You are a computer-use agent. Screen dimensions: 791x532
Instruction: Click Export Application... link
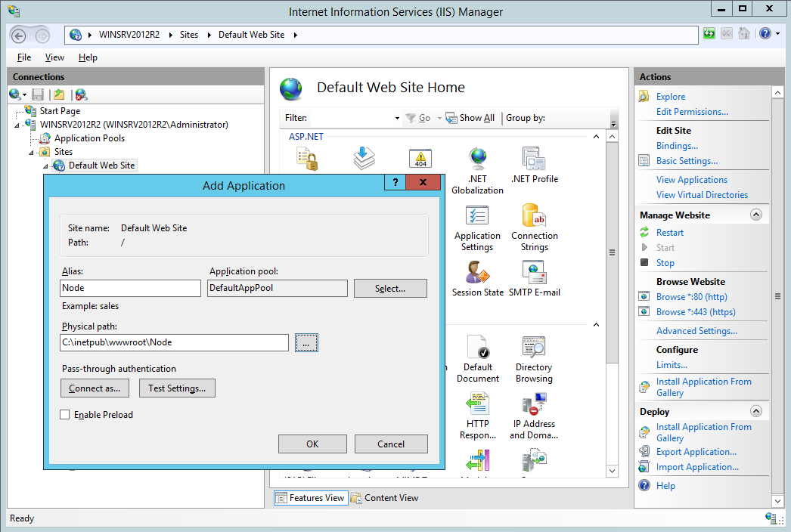coord(696,452)
